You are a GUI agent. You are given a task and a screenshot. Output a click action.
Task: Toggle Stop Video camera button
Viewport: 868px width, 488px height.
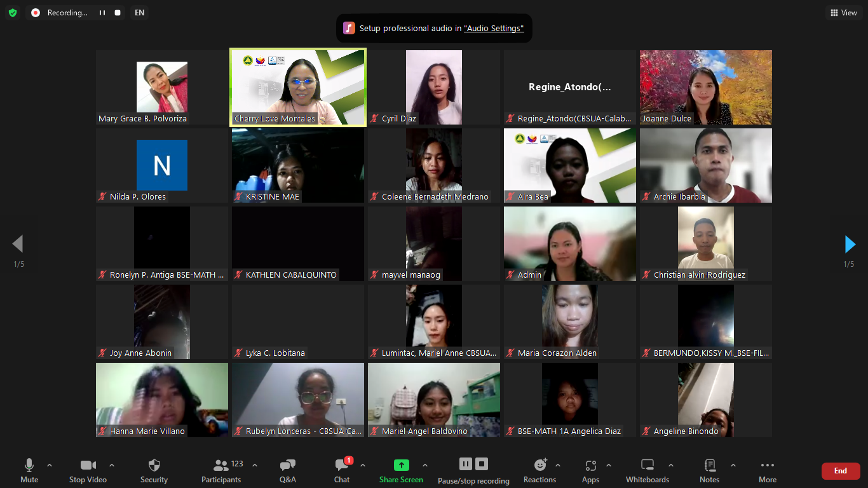pyautogui.click(x=88, y=470)
